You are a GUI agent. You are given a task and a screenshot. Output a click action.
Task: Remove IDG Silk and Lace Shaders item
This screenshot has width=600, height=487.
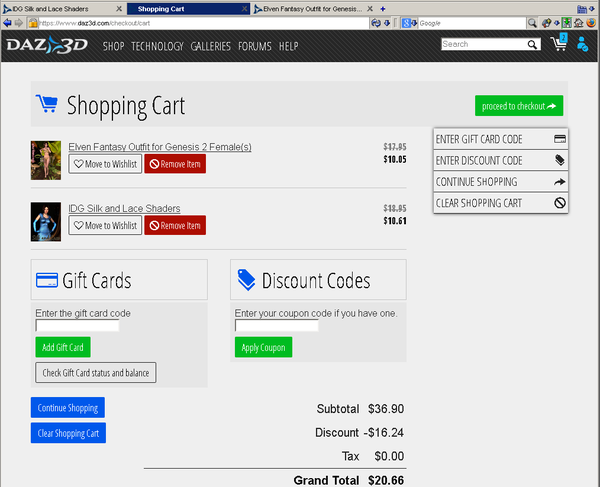(175, 225)
